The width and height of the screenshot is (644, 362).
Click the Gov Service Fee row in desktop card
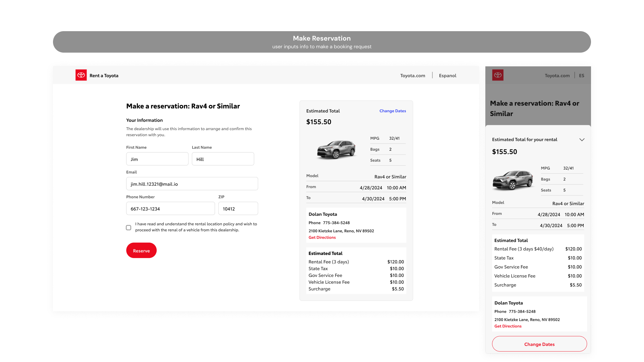point(356,276)
